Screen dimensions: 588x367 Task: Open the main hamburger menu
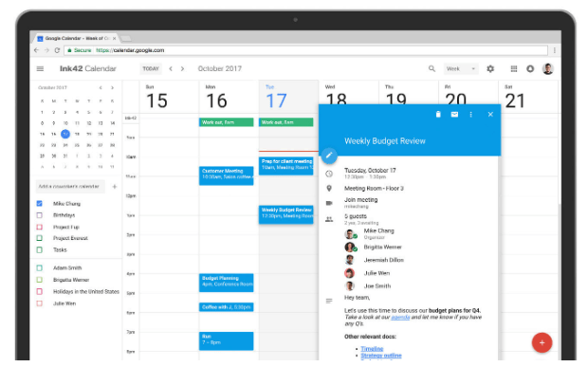[40, 68]
